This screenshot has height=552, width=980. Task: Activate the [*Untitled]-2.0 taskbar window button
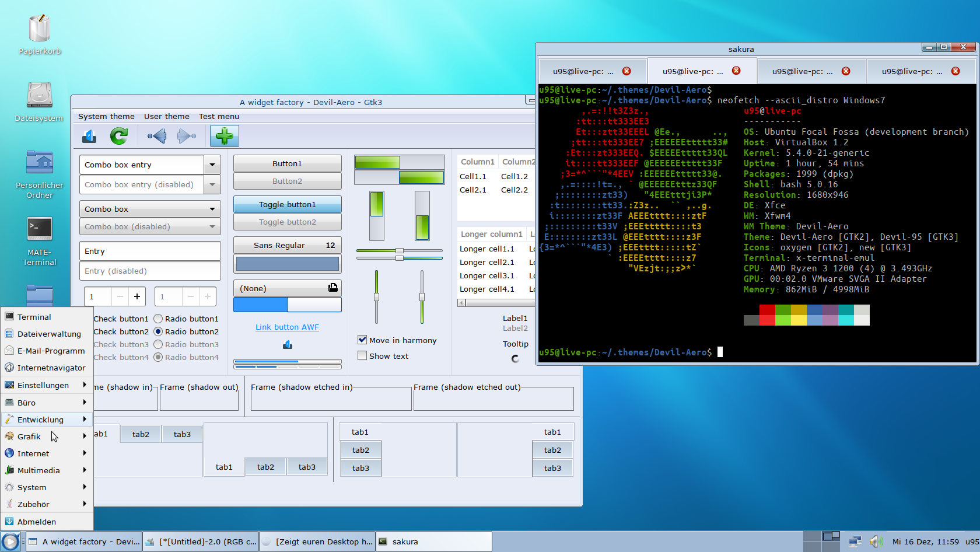click(201, 541)
